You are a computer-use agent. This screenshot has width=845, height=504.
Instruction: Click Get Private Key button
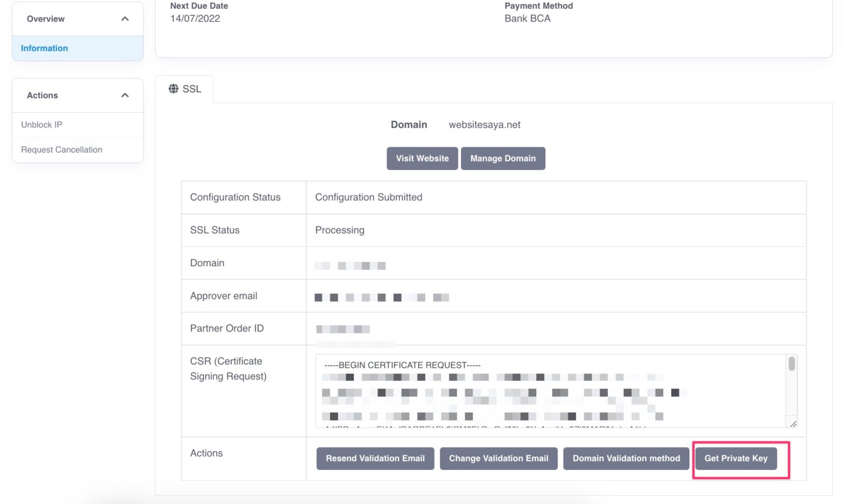[736, 458]
